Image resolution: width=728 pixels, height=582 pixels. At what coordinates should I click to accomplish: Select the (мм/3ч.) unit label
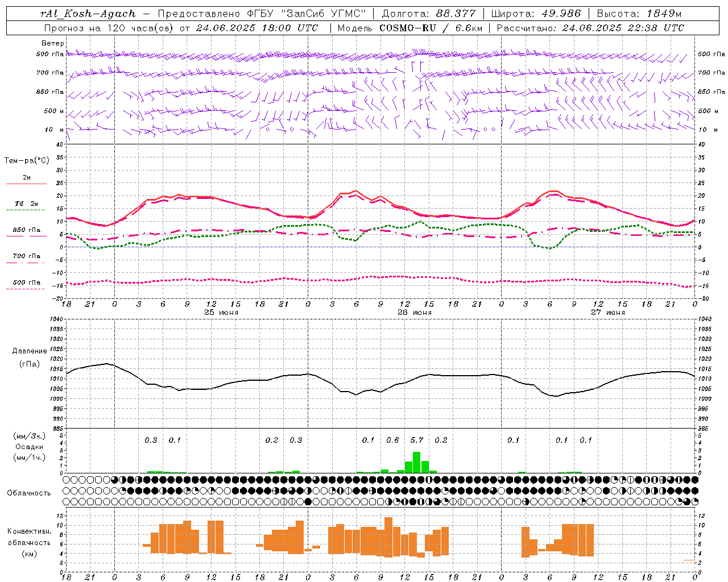tap(30, 436)
